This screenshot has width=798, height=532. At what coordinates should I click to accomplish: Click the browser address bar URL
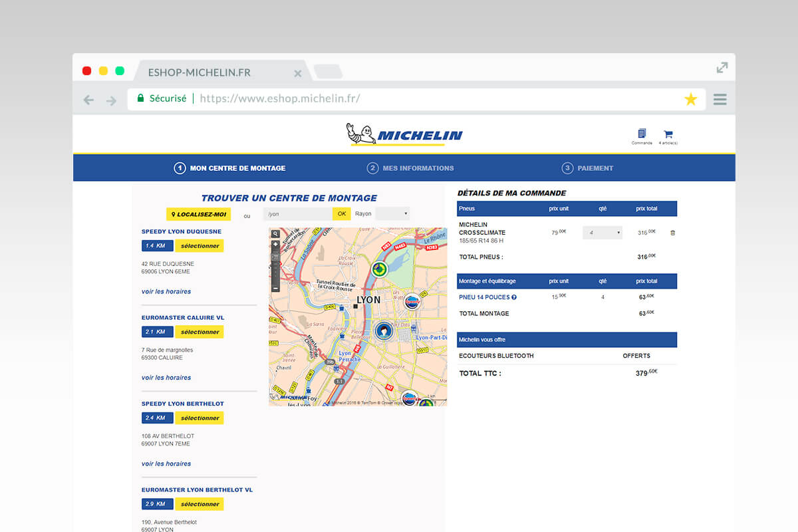280,98
